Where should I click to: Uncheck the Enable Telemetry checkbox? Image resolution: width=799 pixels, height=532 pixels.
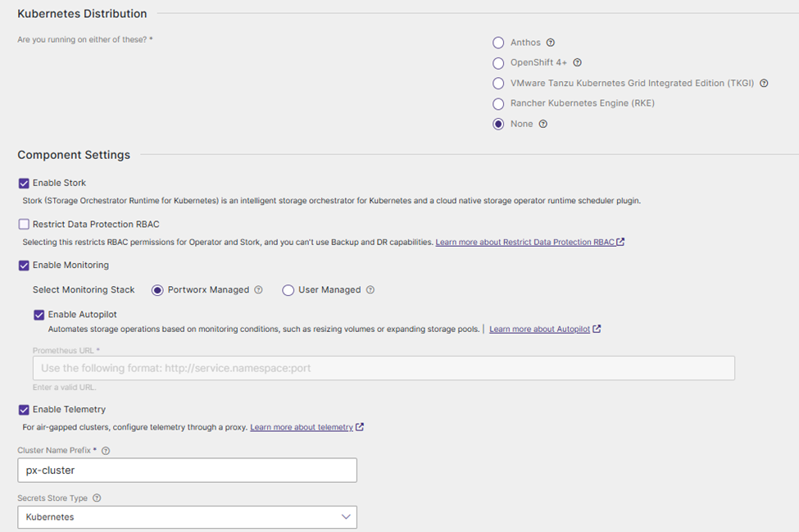click(x=24, y=410)
